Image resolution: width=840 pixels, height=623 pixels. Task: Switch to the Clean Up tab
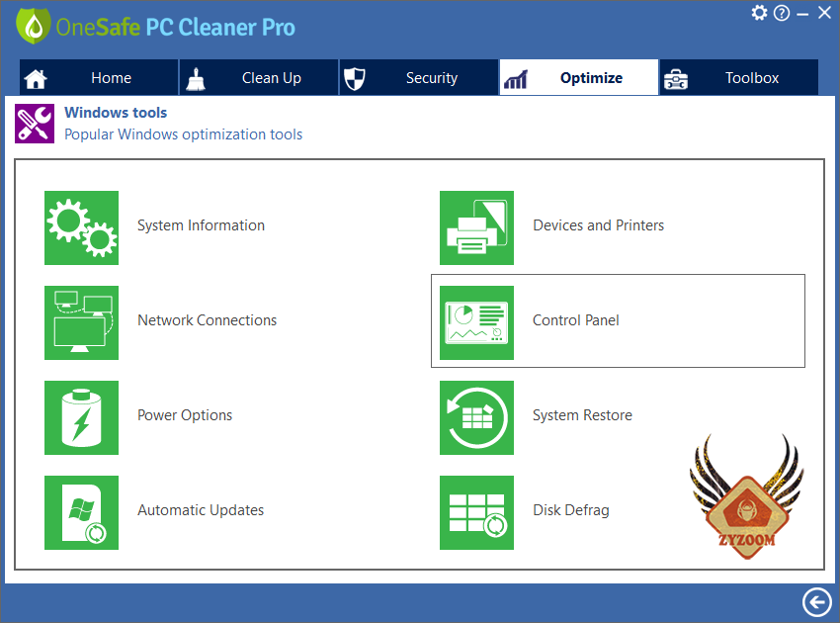(x=259, y=78)
